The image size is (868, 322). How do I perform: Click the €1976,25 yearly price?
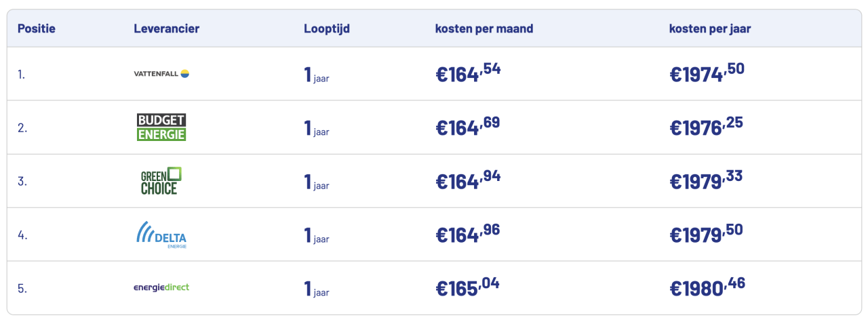point(706,127)
